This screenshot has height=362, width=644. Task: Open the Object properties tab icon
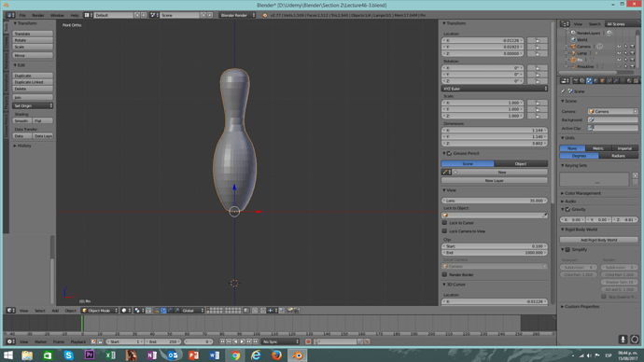[603, 81]
